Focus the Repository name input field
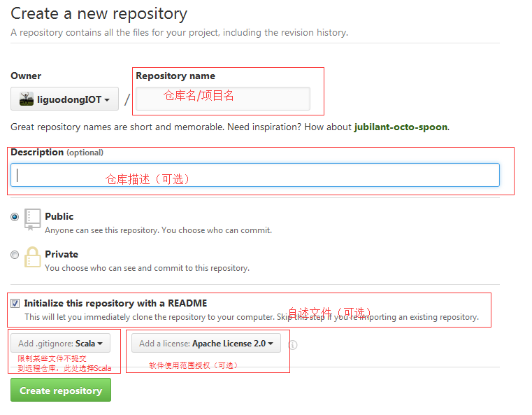This screenshot has height=415, width=532. pos(223,99)
